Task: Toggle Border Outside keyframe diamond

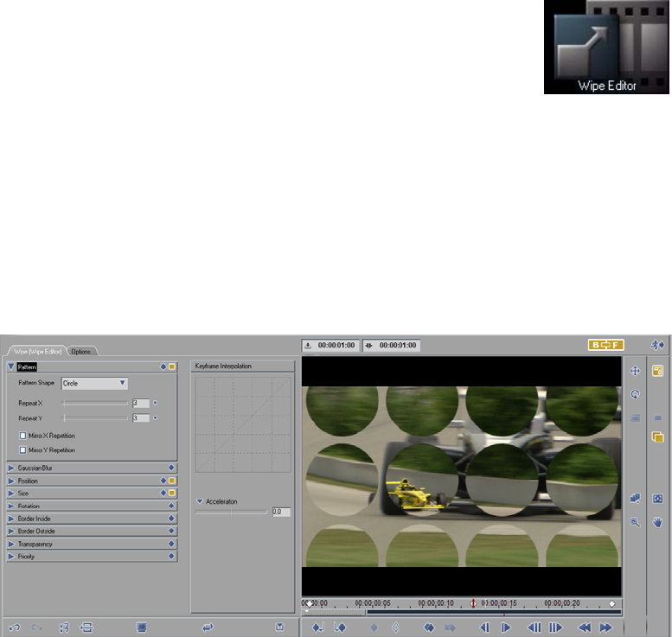Action: (171, 532)
